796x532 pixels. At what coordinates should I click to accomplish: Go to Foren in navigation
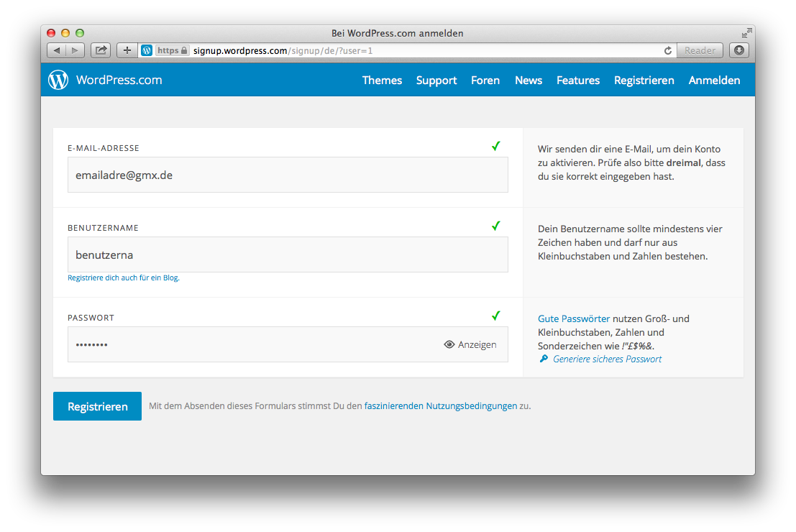tap(485, 81)
